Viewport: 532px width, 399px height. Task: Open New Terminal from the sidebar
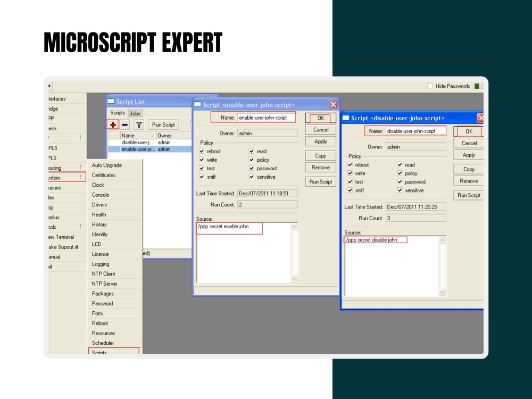pyautogui.click(x=67, y=237)
